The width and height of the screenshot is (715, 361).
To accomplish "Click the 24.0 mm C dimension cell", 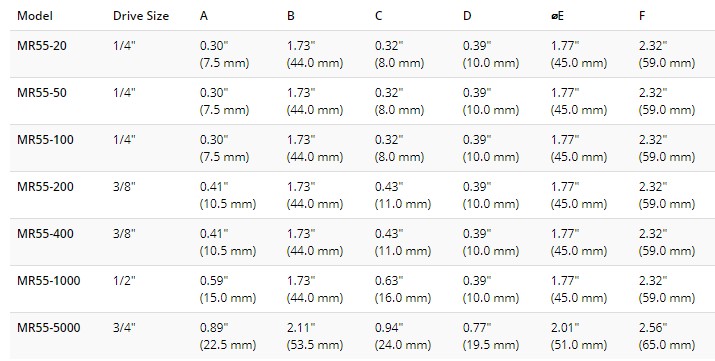I will coord(403,336).
